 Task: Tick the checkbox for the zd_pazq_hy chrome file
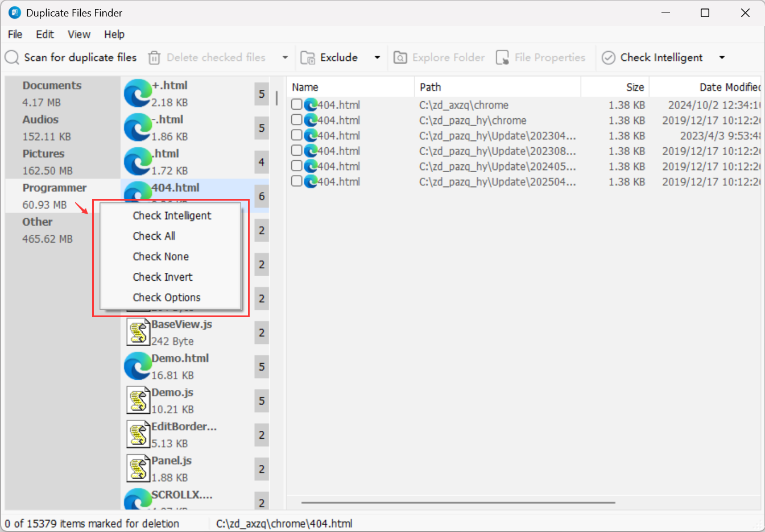click(296, 120)
